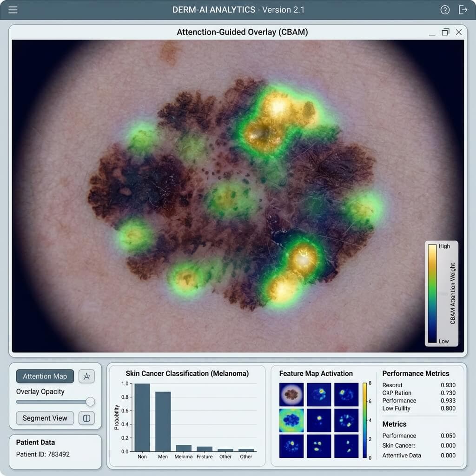Click the High label on attention legend
The width and height of the screenshot is (476, 476).
pos(444,246)
